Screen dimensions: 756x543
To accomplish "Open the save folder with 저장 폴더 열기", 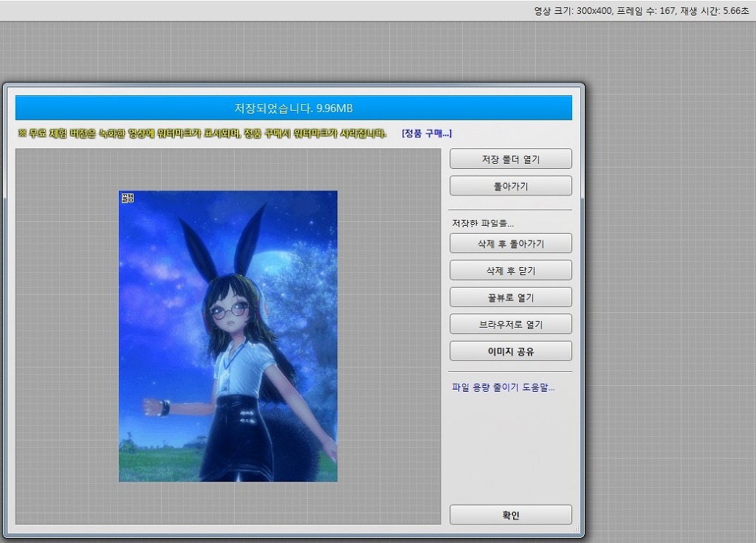I will coord(511,159).
